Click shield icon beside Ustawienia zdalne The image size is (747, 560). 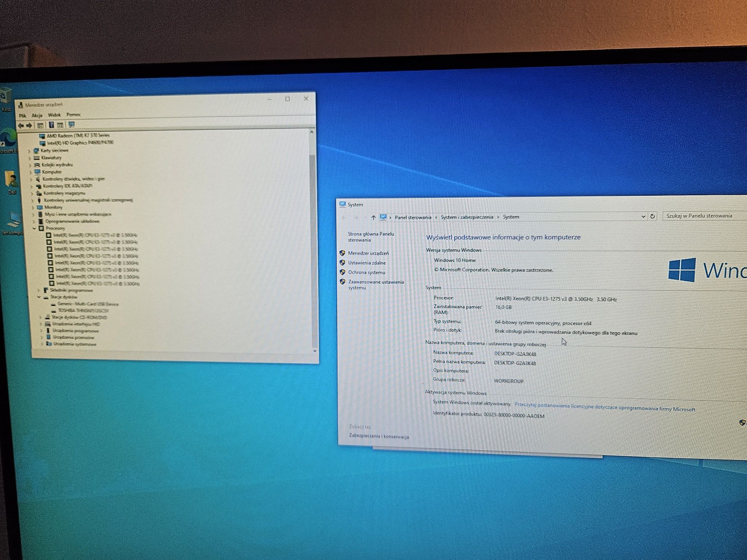click(x=342, y=262)
